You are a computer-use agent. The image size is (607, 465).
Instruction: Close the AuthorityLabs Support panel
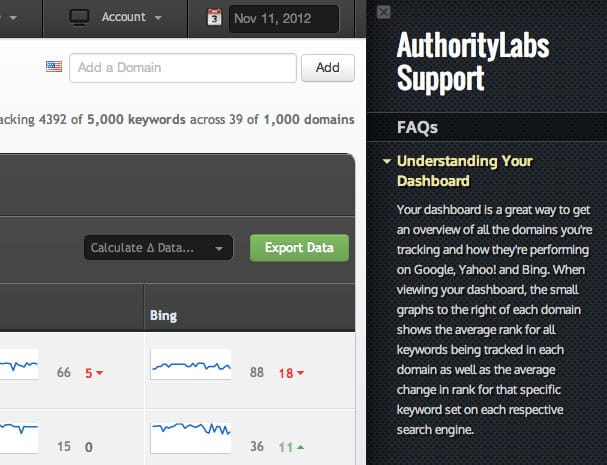(x=383, y=12)
